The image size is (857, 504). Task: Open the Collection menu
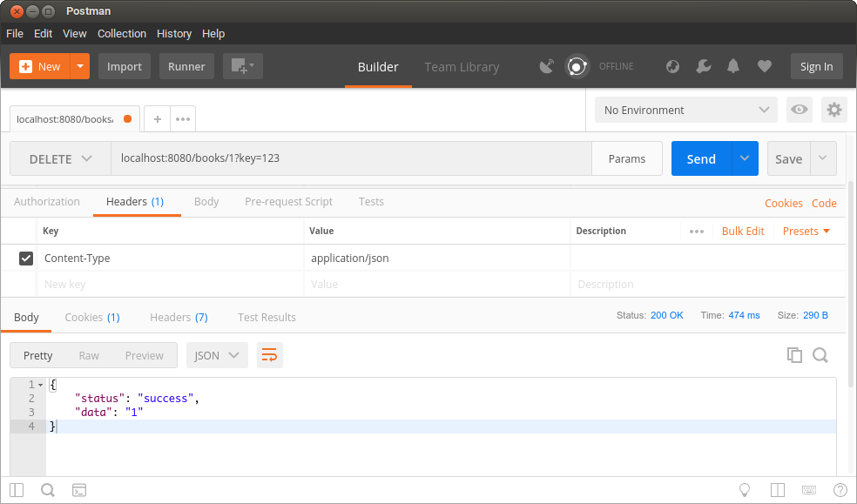(121, 34)
